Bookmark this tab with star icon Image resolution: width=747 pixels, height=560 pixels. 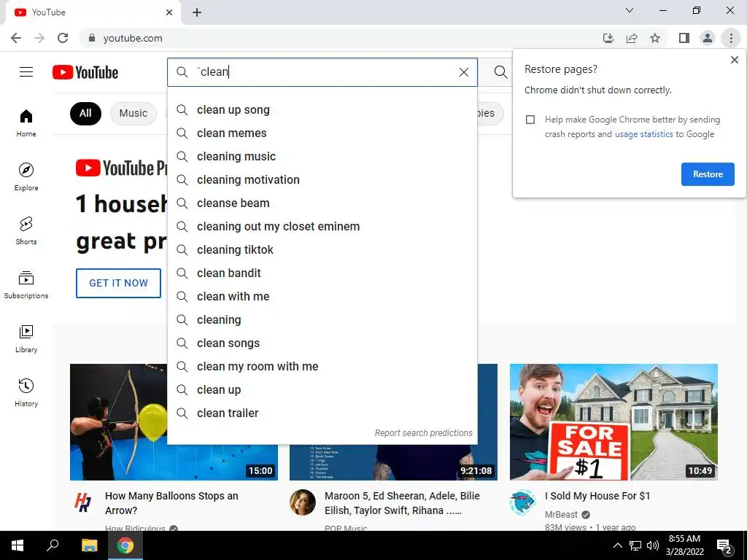pyautogui.click(x=655, y=38)
